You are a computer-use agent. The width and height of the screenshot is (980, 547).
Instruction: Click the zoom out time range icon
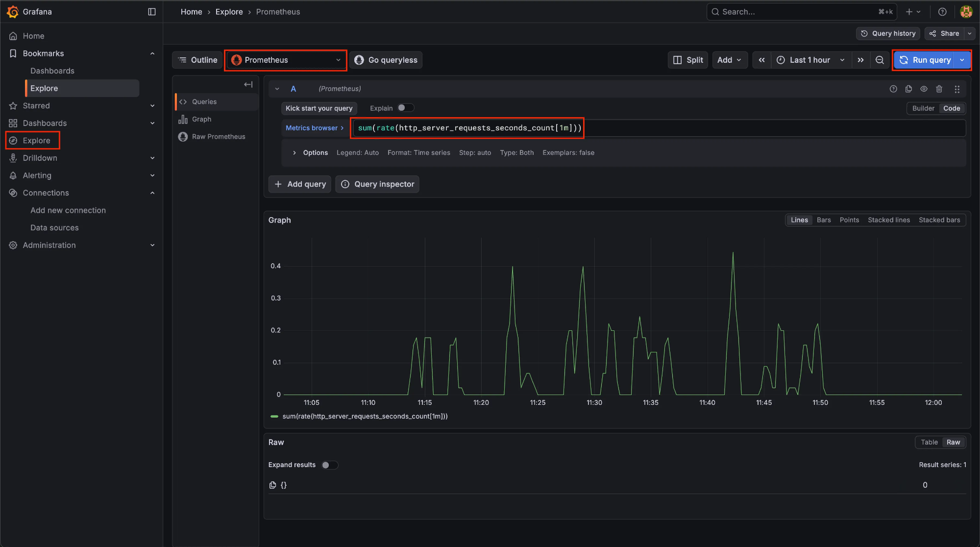(x=880, y=60)
